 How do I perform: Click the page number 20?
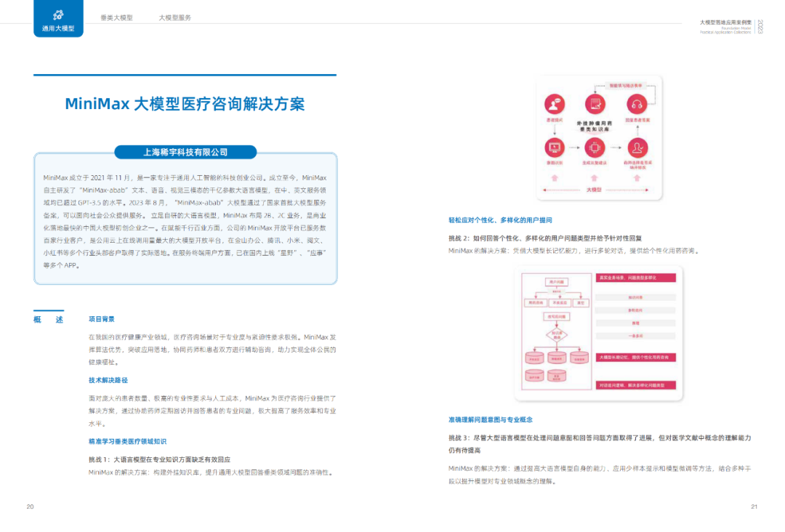30,507
